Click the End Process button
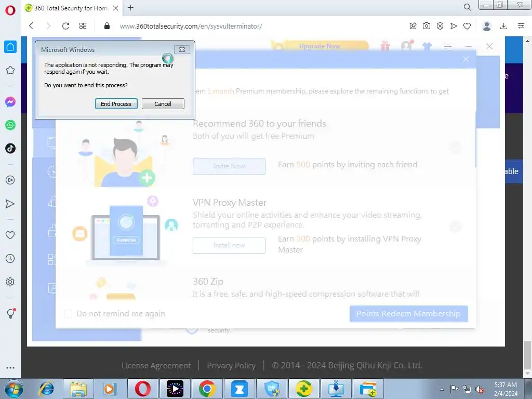Screen dimensions: 532x399 coord(116,104)
